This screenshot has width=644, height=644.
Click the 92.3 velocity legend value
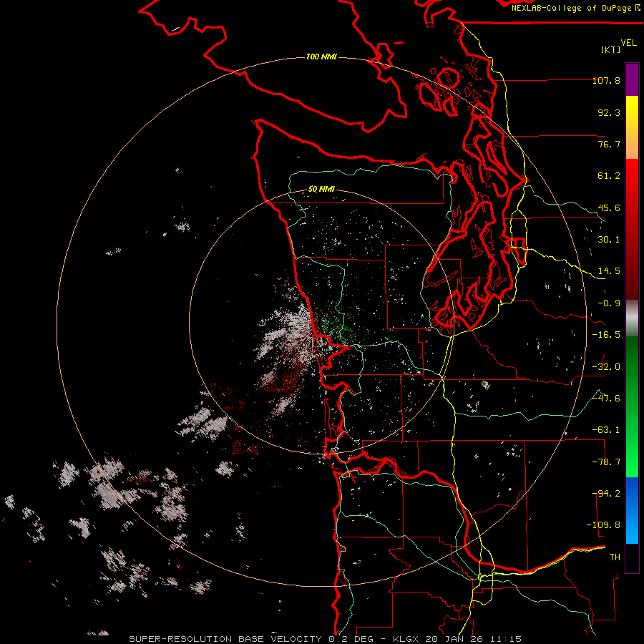click(609, 112)
